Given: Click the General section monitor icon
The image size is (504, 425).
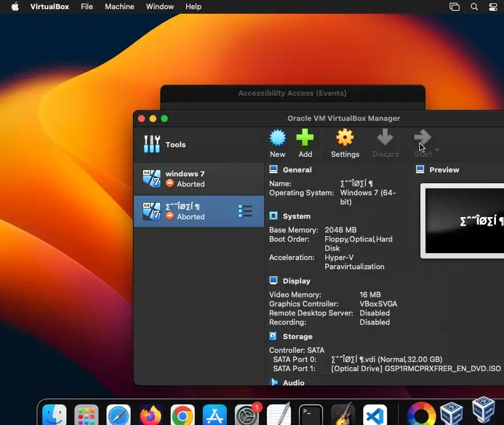Looking at the screenshot, I should click(x=274, y=170).
